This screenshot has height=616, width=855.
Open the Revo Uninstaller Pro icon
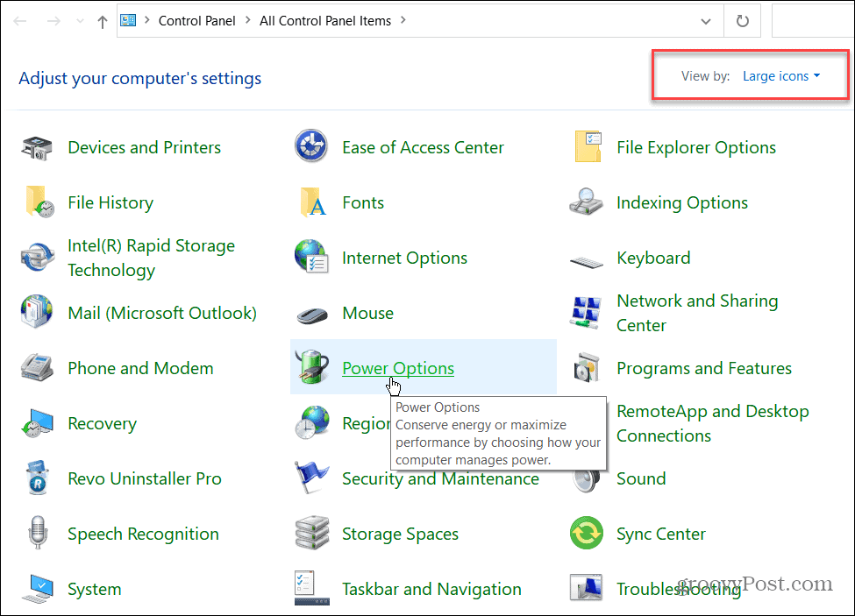37,479
